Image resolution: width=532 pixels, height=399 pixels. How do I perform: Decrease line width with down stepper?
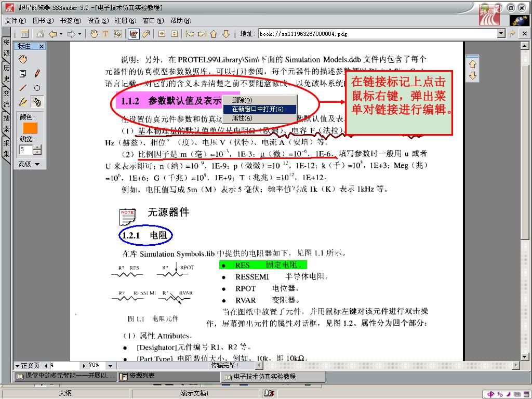click(37, 152)
